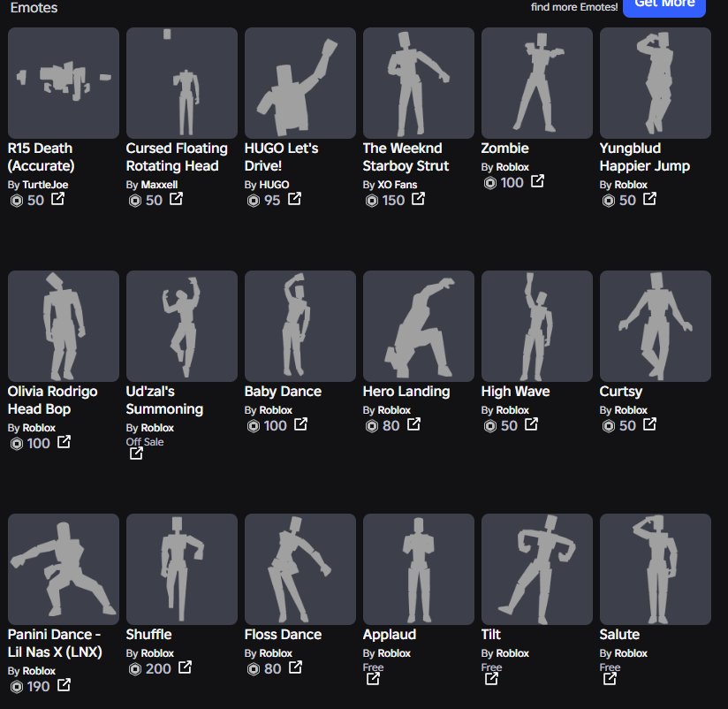The image size is (728, 709).
Task: Open external link icon for Shuffle
Action: pyautogui.click(x=185, y=667)
